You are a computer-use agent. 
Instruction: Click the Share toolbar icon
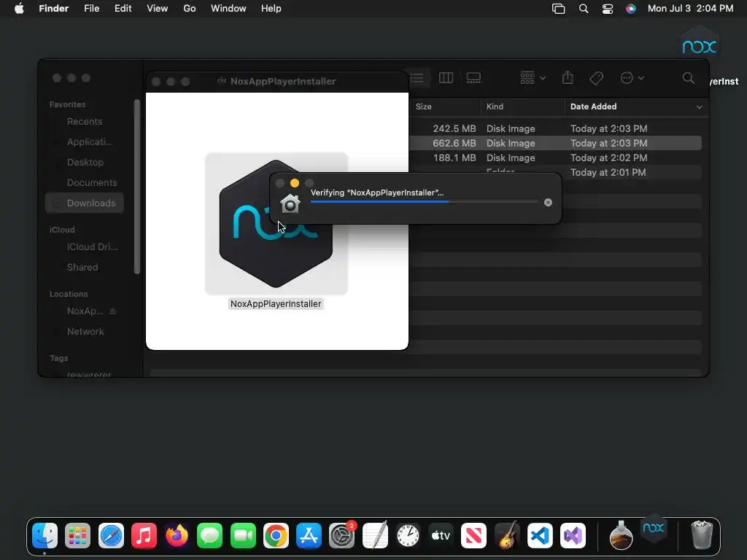point(568,78)
